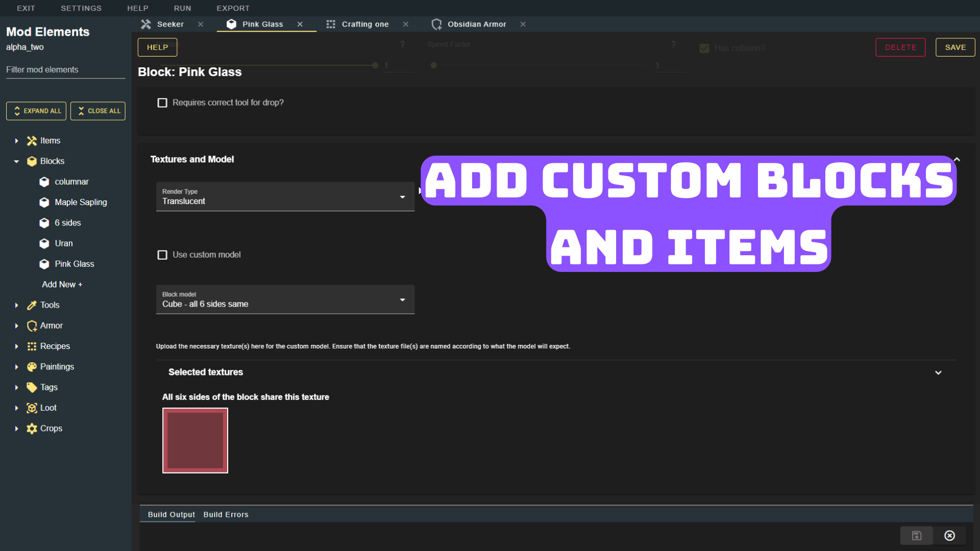This screenshot has height=551, width=980.
Task: Click the pink block texture swatch
Action: [x=195, y=440]
